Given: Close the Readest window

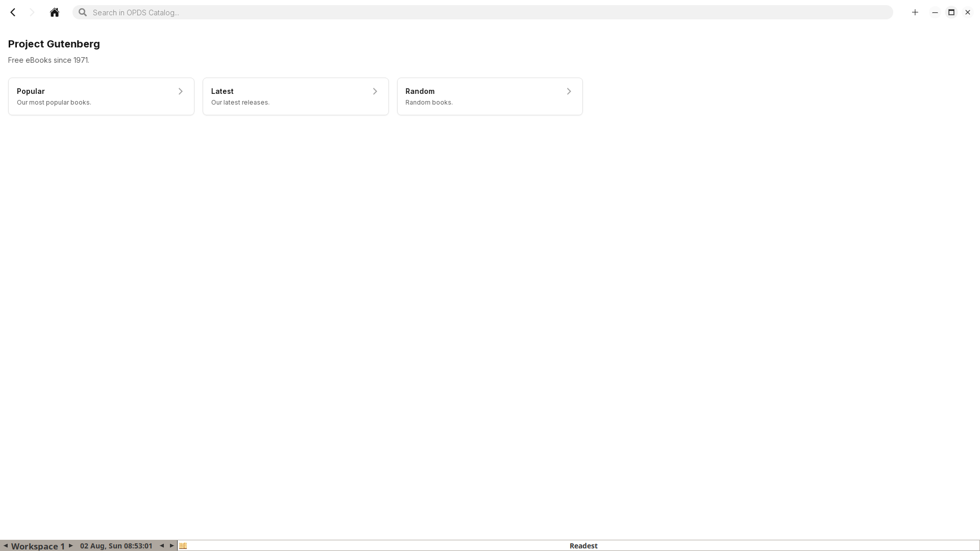Looking at the screenshot, I should tap(968, 12).
